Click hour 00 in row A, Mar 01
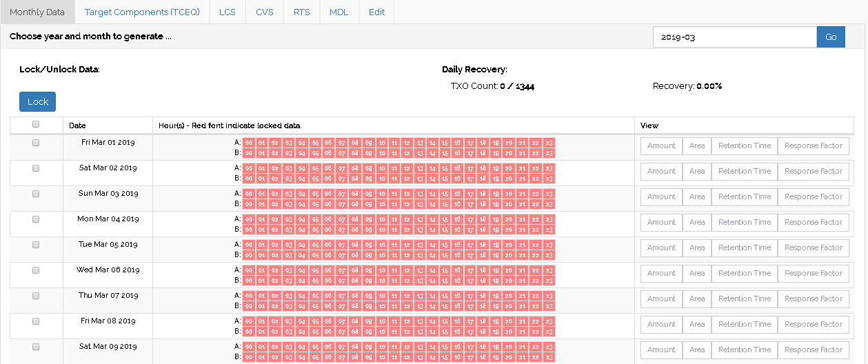868x364 pixels. coord(248,143)
